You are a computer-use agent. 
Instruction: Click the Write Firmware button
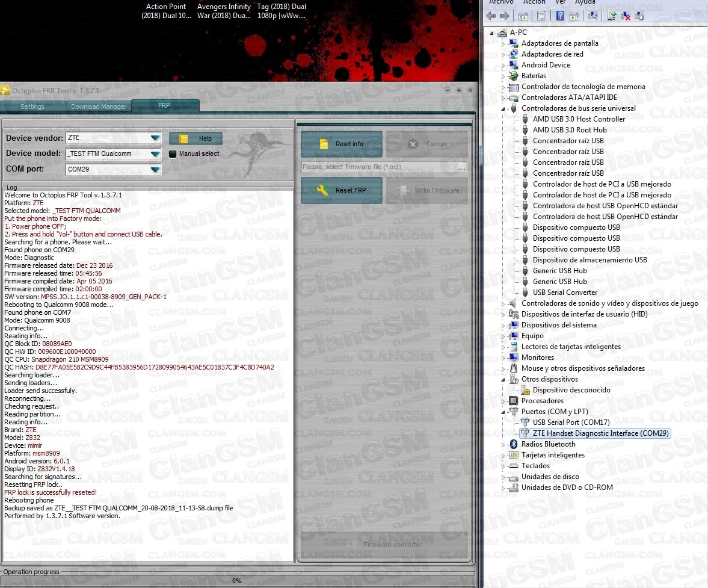pos(426,190)
